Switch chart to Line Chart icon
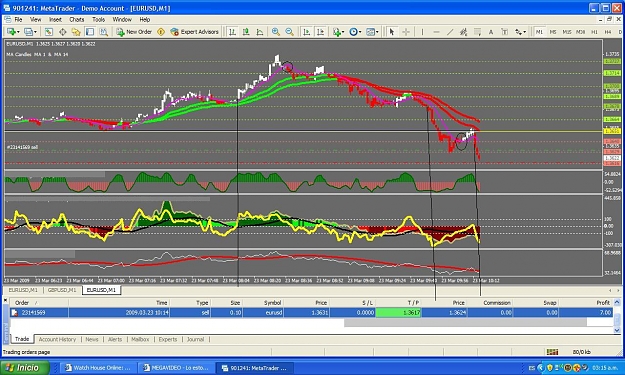The height and width of the screenshot is (375, 625). tap(260, 32)
